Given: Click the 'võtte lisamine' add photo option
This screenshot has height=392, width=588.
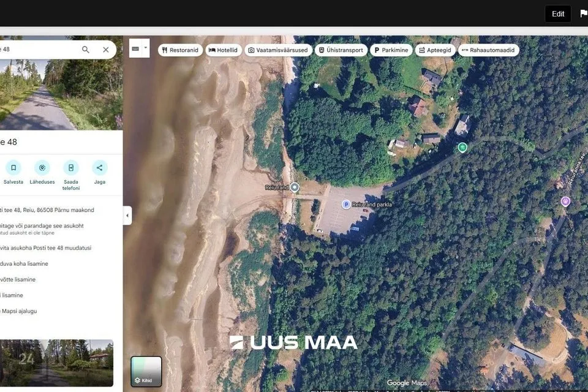Looking at the screenshot, I should coord(18,279).
